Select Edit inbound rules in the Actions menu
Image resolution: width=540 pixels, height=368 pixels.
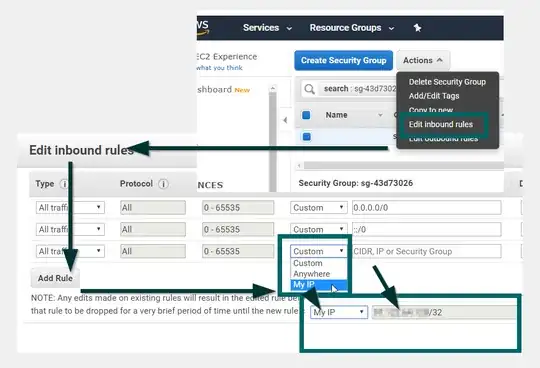point(441,124)
